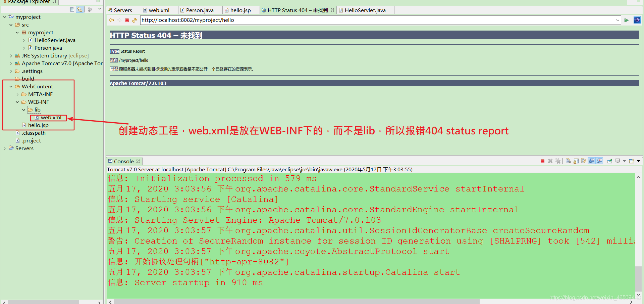Toggle Word Wrap in Console
The height and width of the screenshot is (304, 644).
pos(584,161)
